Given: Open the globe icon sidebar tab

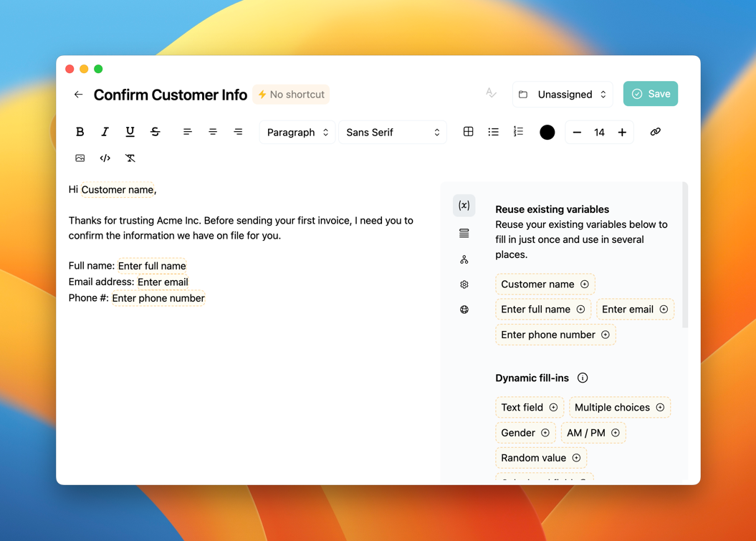Looking at the screenshot, I should point(464,310).
